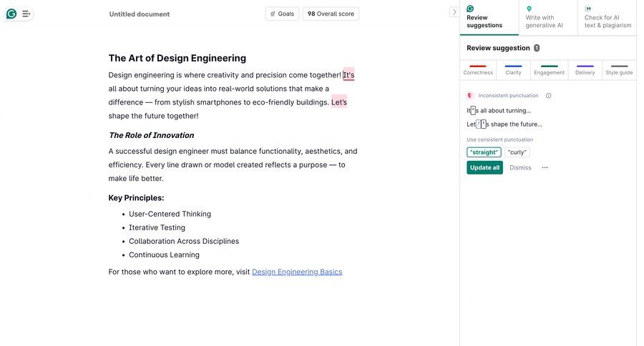Click the heading The Art of Design Engineering
The height and width of the screenshot is (346, 644).
[177, 59]
